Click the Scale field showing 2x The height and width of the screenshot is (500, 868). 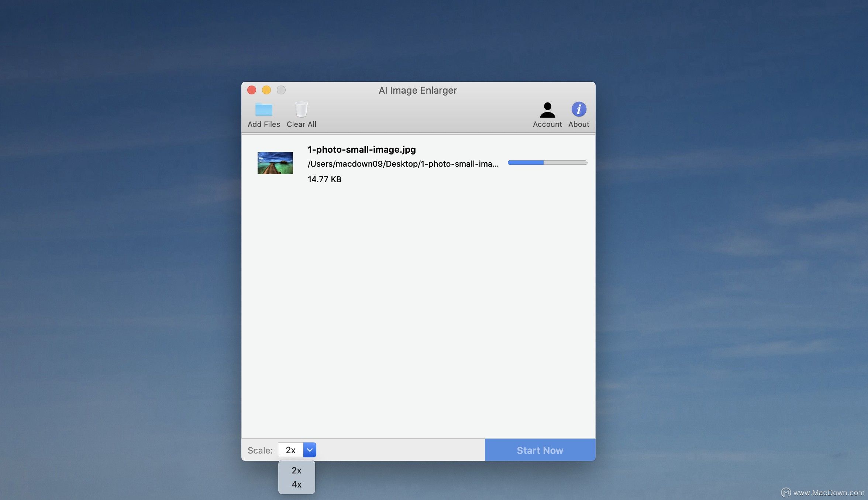(291, 450)
